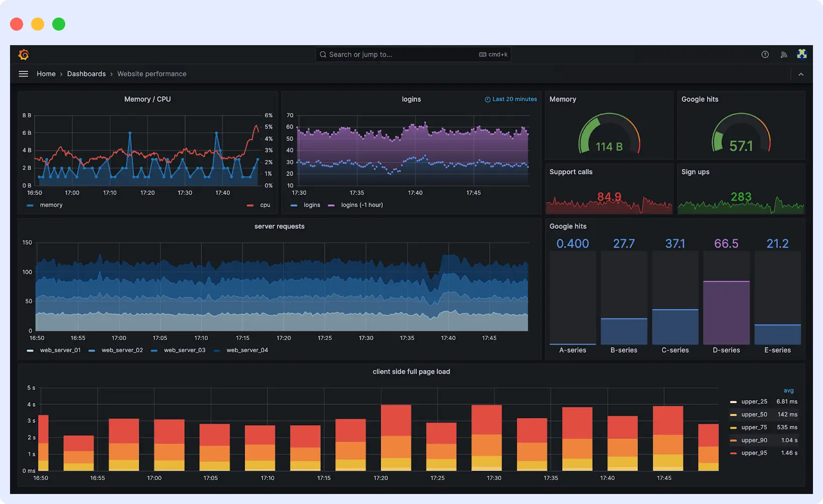Open the client side full page load panel menu
Image resolution: width=823 pixels, height=504 pixels.
pyautogui.click(x=411, y=372)
